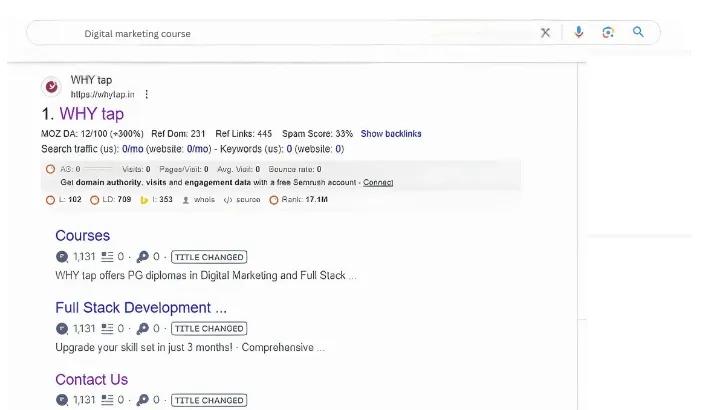Click the L: 102 metric
The height and width of the screenshot is (410, 725).
coord(64,200)
